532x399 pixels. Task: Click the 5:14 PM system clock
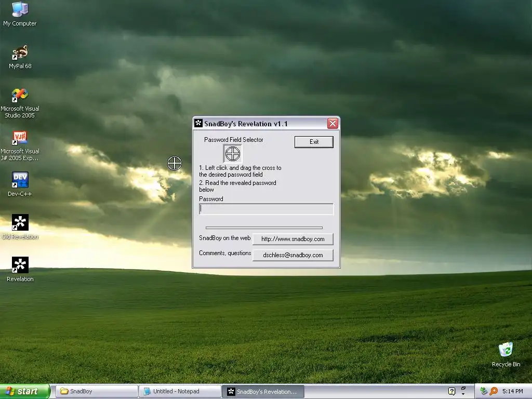click(x=512, y=391)
